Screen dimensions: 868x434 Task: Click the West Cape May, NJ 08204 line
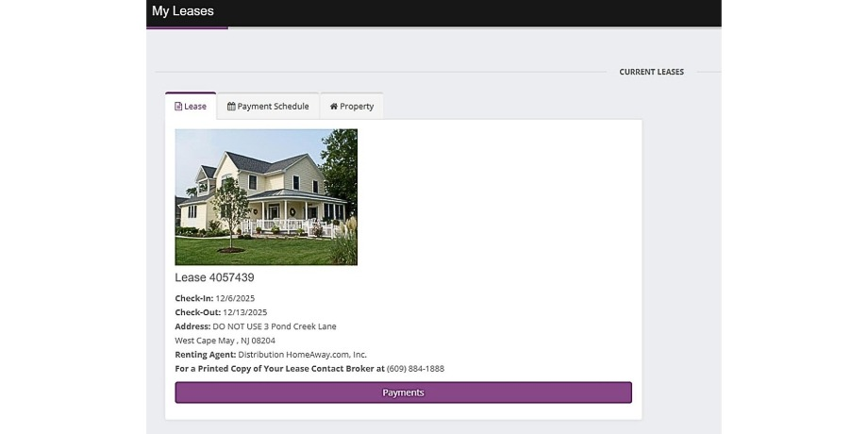225,341
